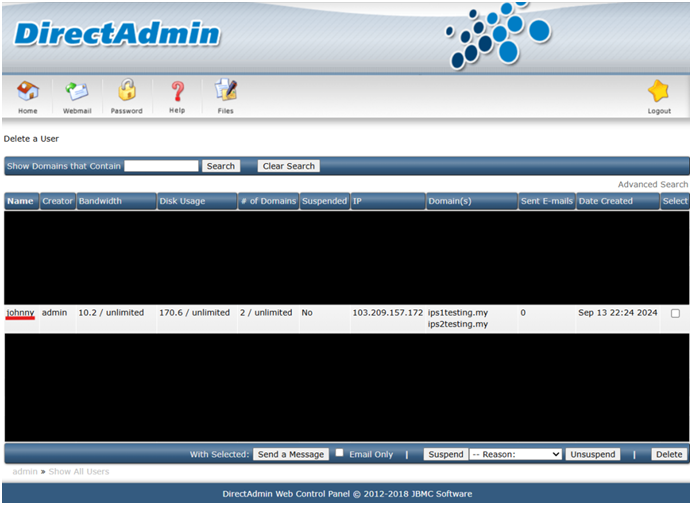Sort by Date Created column header
This screenshot has width=692, height=505.
coord(604,201)
